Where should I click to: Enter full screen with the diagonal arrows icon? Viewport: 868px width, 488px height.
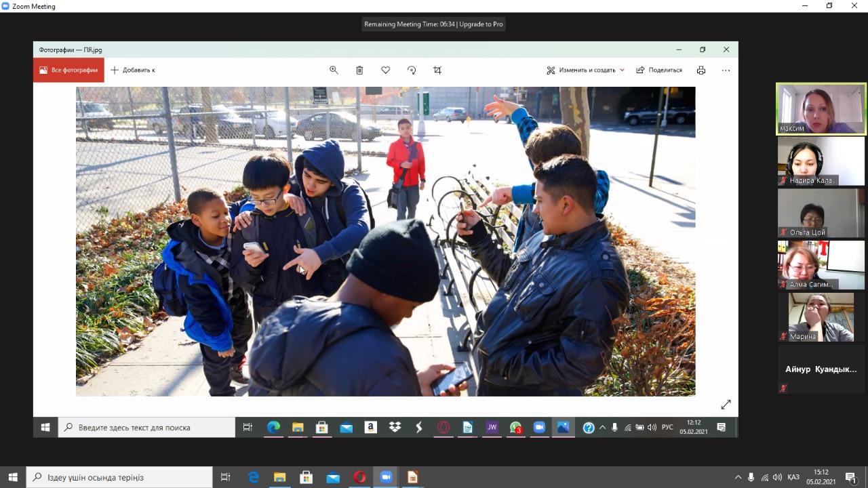(726, 405)
